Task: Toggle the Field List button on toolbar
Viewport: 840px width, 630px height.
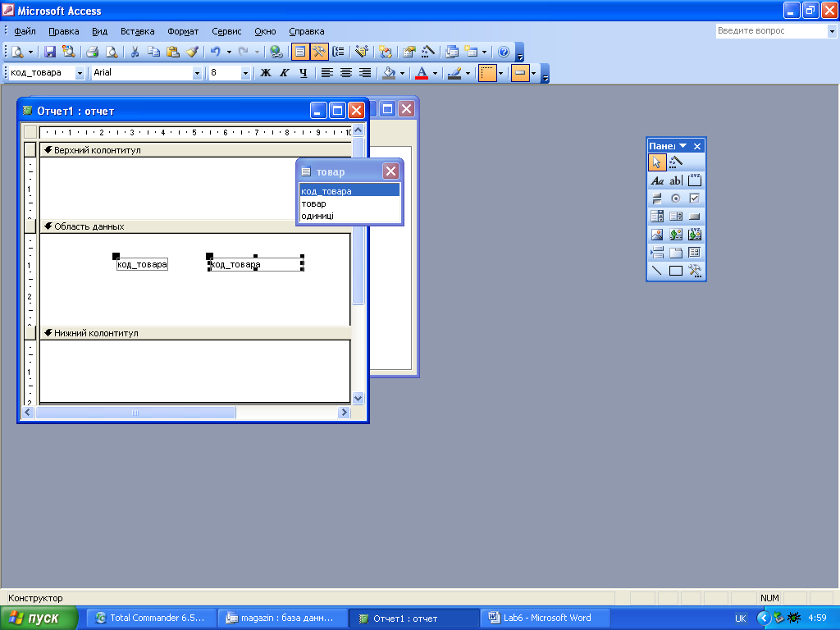Action: (300, 52)
